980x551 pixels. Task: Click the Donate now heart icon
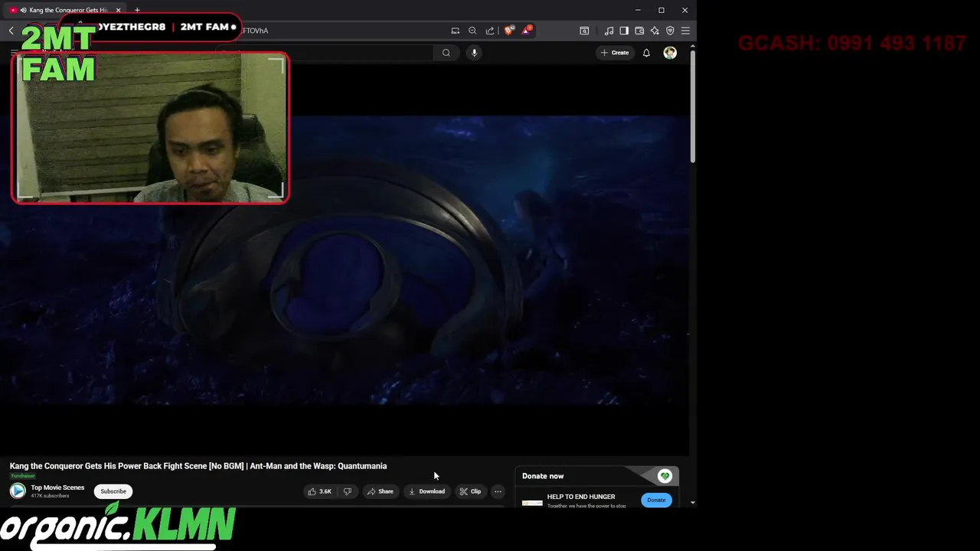click(x=665, y=476)
